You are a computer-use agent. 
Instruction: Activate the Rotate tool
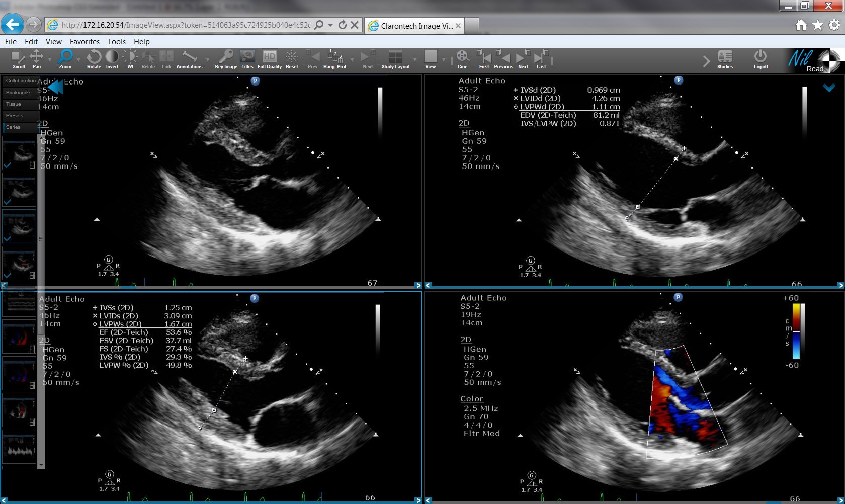click(94, 59)
